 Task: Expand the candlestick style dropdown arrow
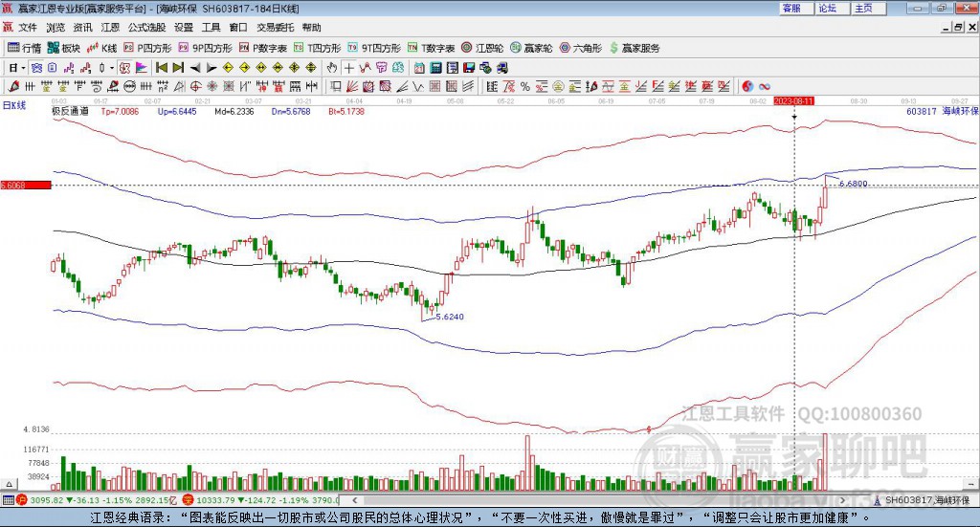coord(112,68)
